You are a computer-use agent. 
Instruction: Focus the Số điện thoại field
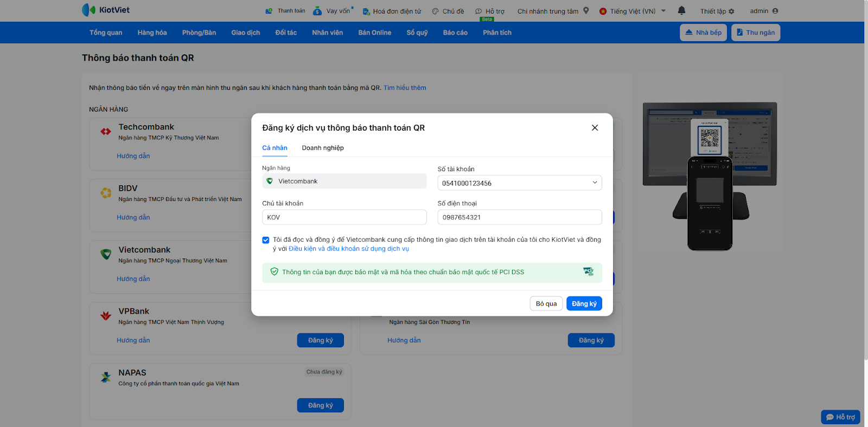pos(519,217)
